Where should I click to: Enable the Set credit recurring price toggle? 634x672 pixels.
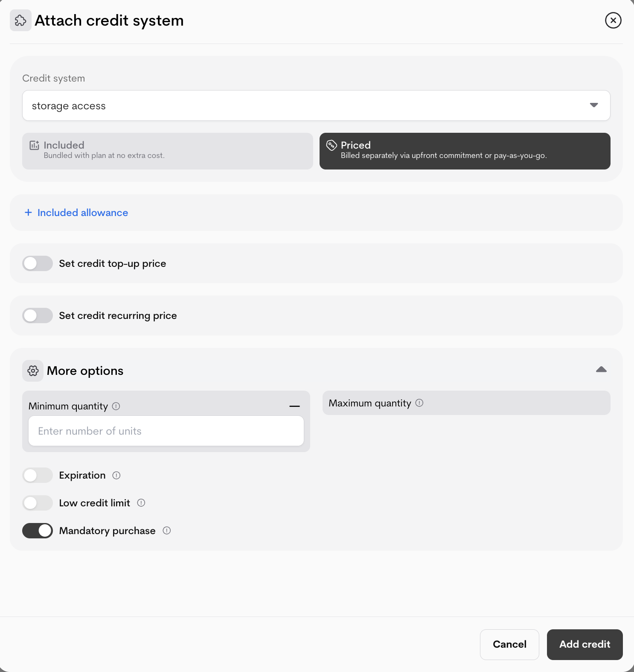point(38,316)
